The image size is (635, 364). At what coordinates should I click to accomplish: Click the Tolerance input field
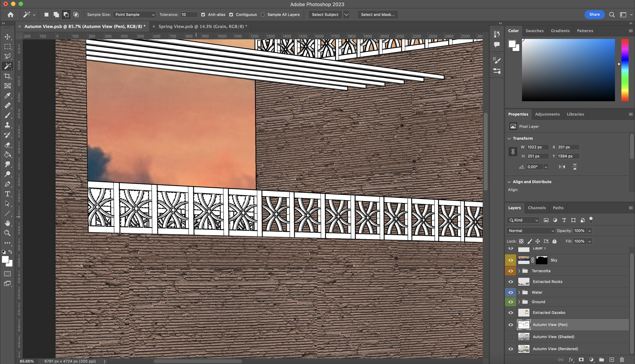189,15
